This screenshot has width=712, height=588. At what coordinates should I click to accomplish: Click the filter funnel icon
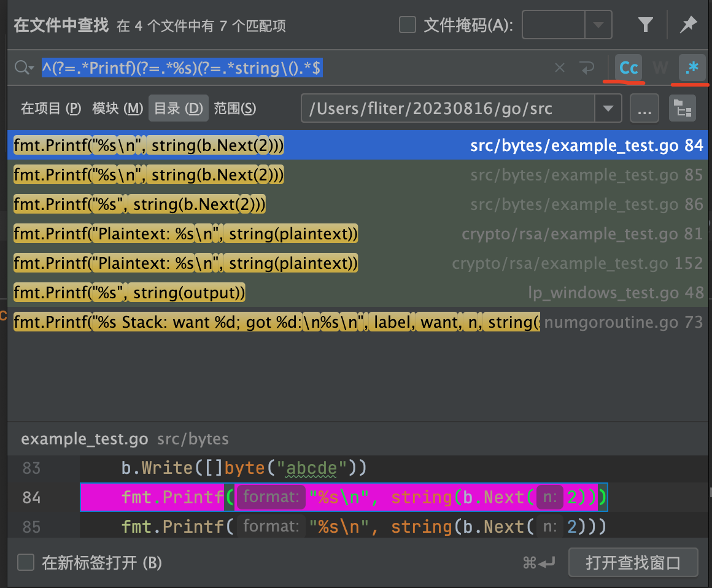(645, 25)
